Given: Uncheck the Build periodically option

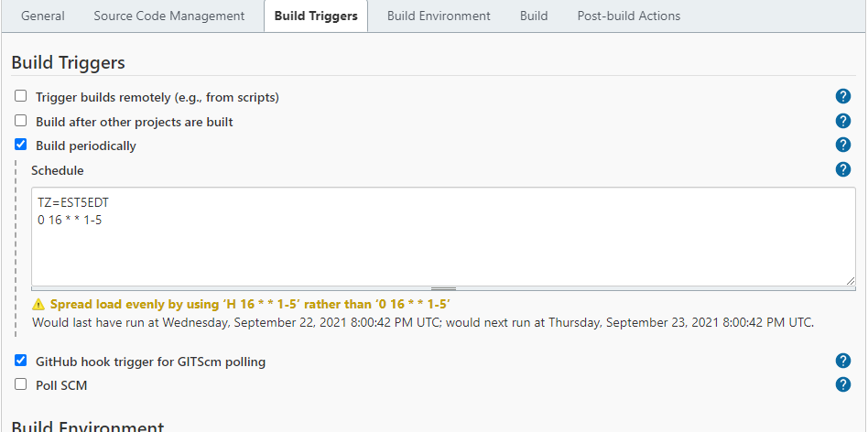Looking at the screenshot, I should (20, 145).
